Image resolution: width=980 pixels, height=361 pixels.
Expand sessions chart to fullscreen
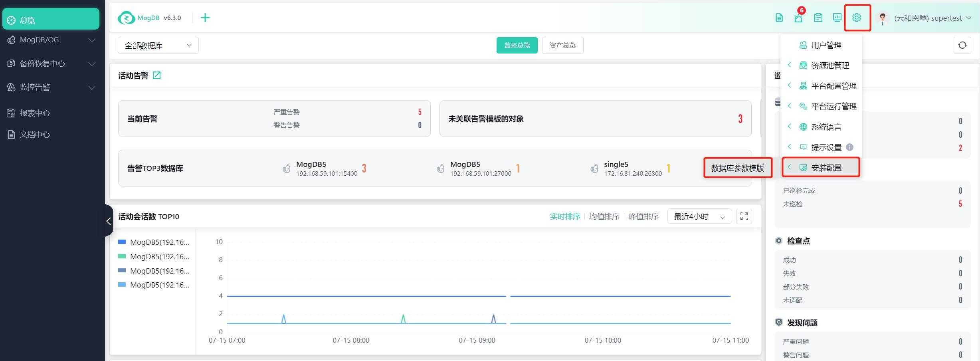tap(744, 216)
